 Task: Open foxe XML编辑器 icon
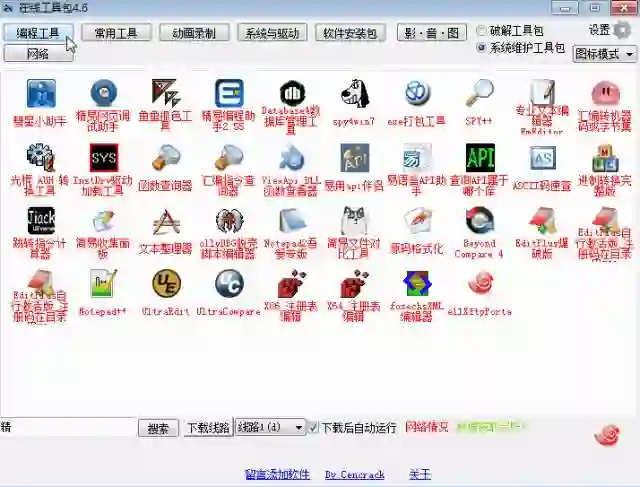pyautogui.click(x=417, y=284)
